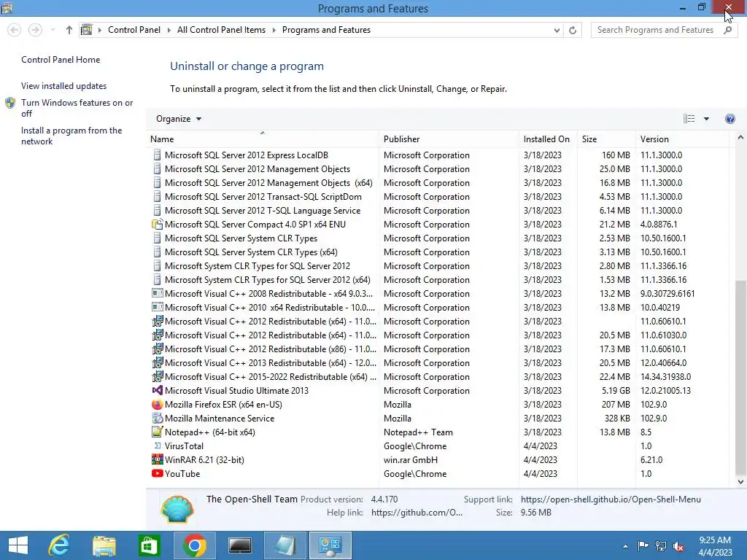Screen dimensions: 747x560
Task: Click the taskbar clock showing 9:25 AM
Action: point(715,545)
